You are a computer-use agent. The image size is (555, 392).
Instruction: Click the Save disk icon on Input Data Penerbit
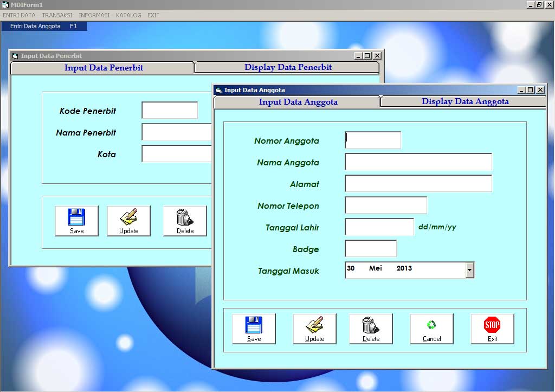pyautogui.click(x=76, y=220)
